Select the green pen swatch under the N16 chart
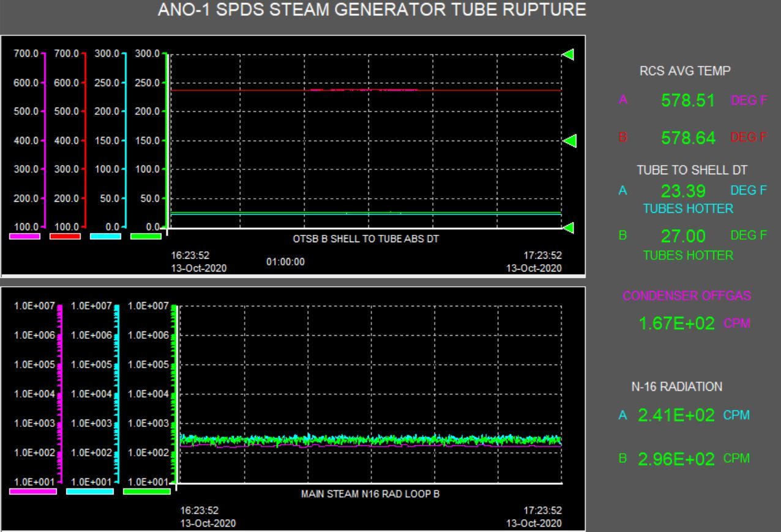This screenshot has width=781, height=532. tap(147, 491)
